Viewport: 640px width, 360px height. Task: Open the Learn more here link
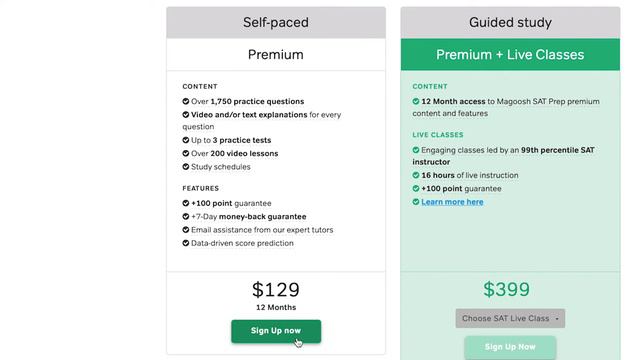point(452,202)
